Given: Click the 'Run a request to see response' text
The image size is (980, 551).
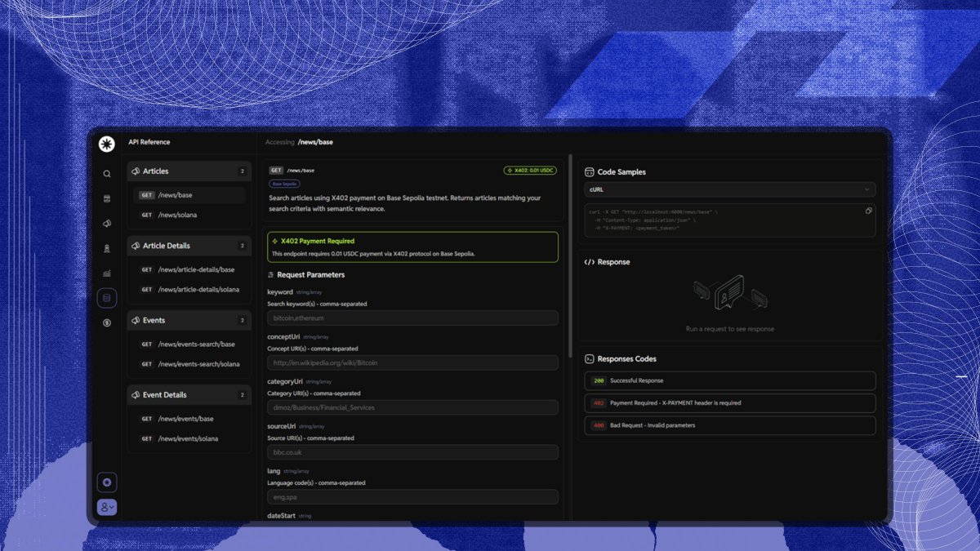Looking at the screenshot, I should [730, 329].
